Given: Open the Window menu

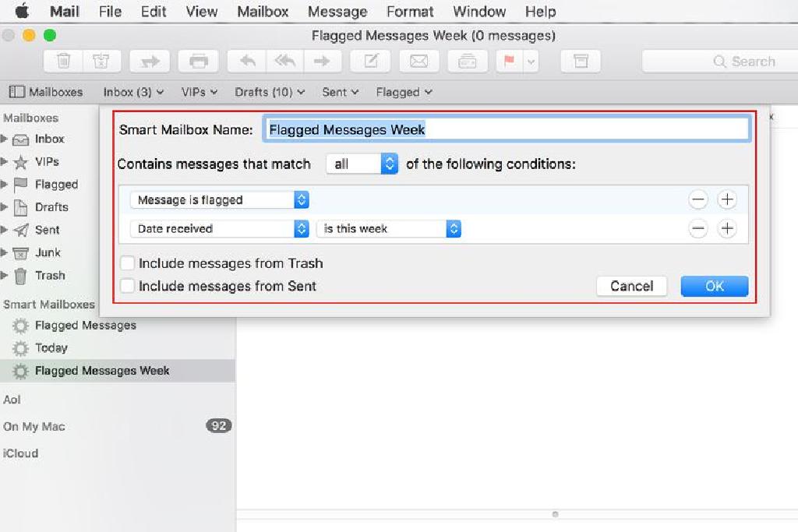Looking at the screenshot, I should pos(479,11).
